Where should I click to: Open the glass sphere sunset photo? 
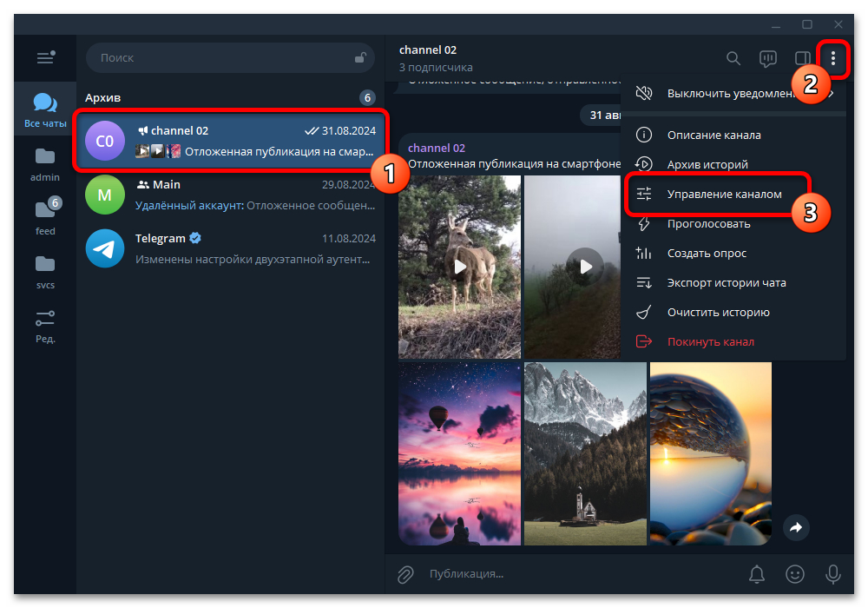pos(710,453)
